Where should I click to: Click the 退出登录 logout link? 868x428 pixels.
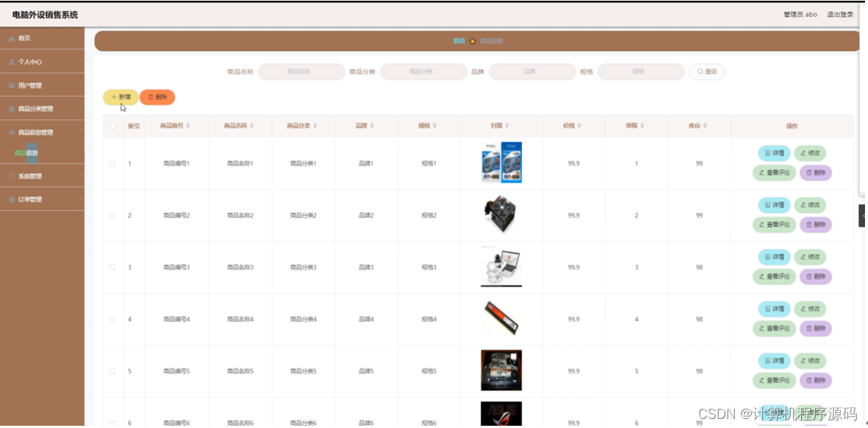click(839, 14)
